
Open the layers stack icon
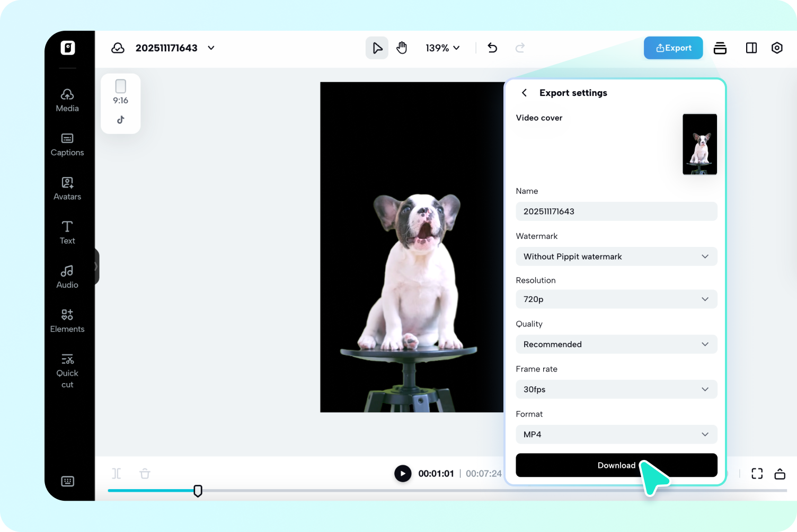click(x=720, y=48)
